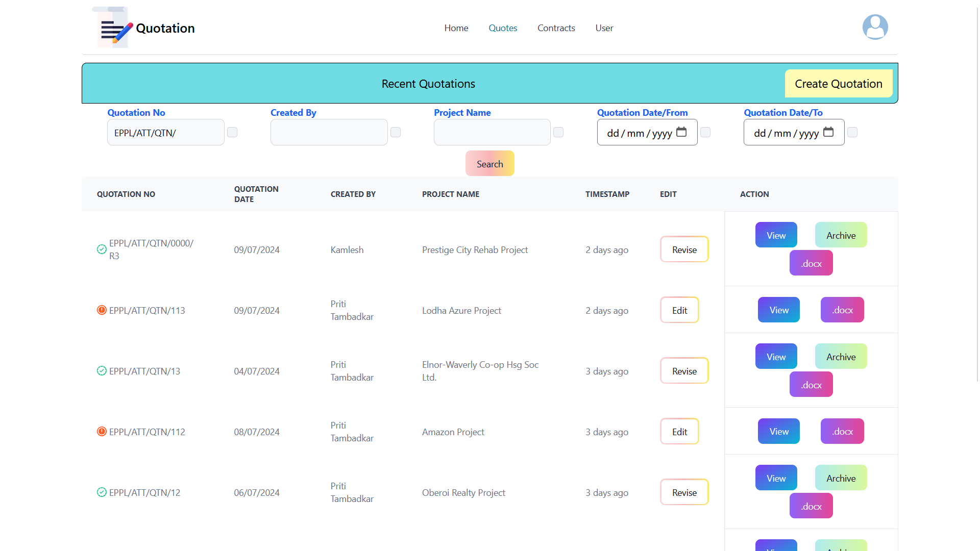Click the Search button
The width and height of the screenshot is (980, 551).
tap(489, 164)
